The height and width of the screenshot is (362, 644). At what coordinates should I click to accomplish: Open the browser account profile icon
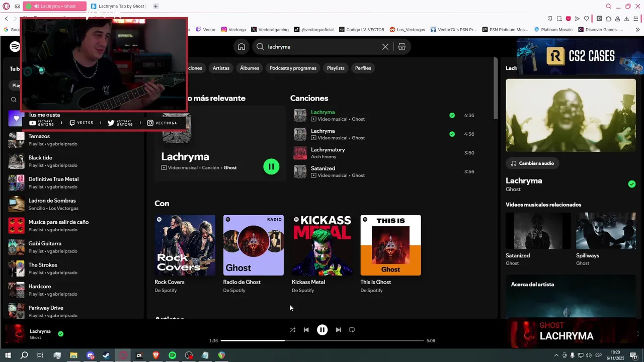(618, 19)
